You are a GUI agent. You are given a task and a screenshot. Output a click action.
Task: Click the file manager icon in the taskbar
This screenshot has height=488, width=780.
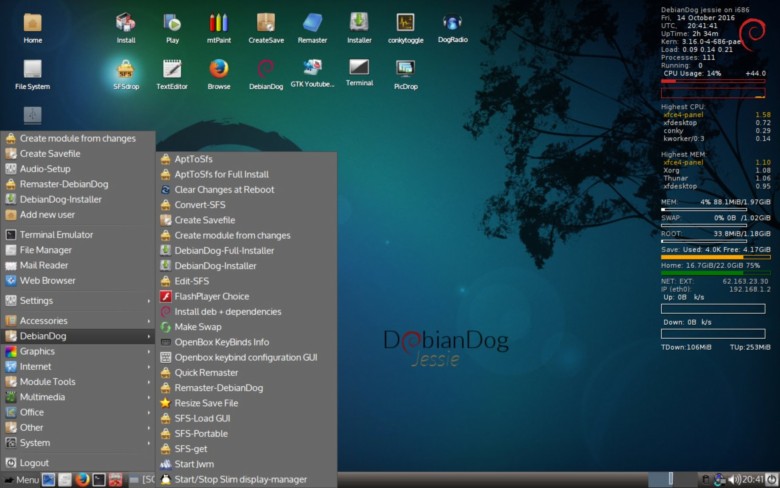point(65,480)
